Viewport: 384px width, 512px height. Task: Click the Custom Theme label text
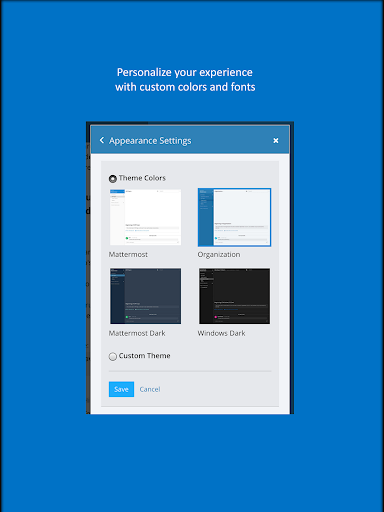(x=145, y=356)
